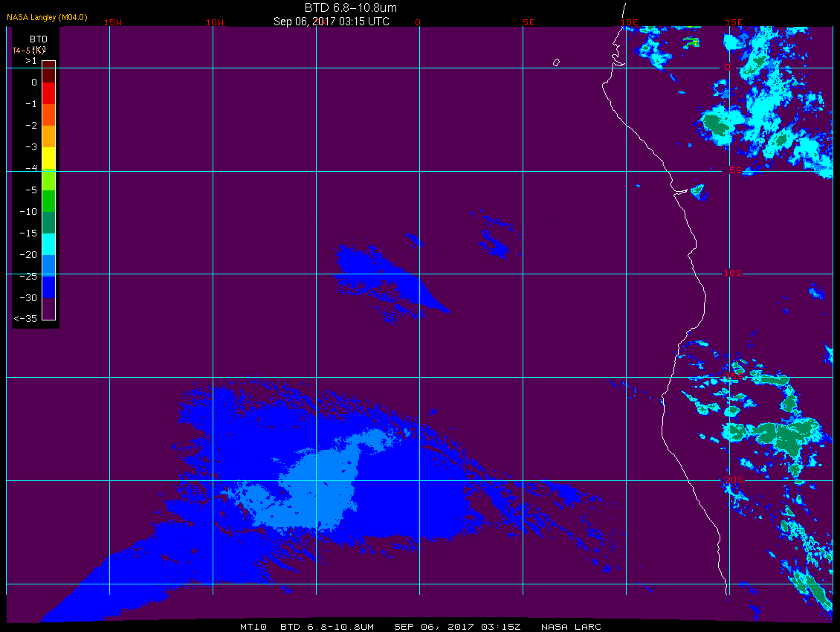Click the '-10' legend value

coord(28,212)
